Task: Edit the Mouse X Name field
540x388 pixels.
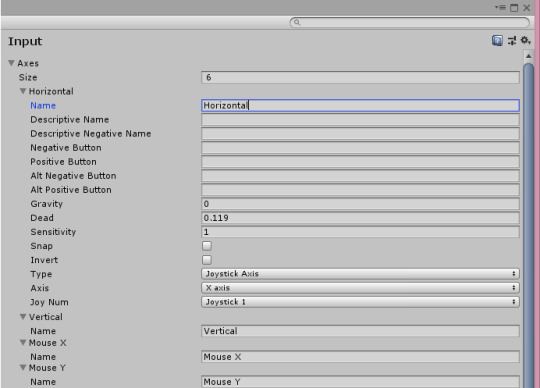Action: point(360,357)
